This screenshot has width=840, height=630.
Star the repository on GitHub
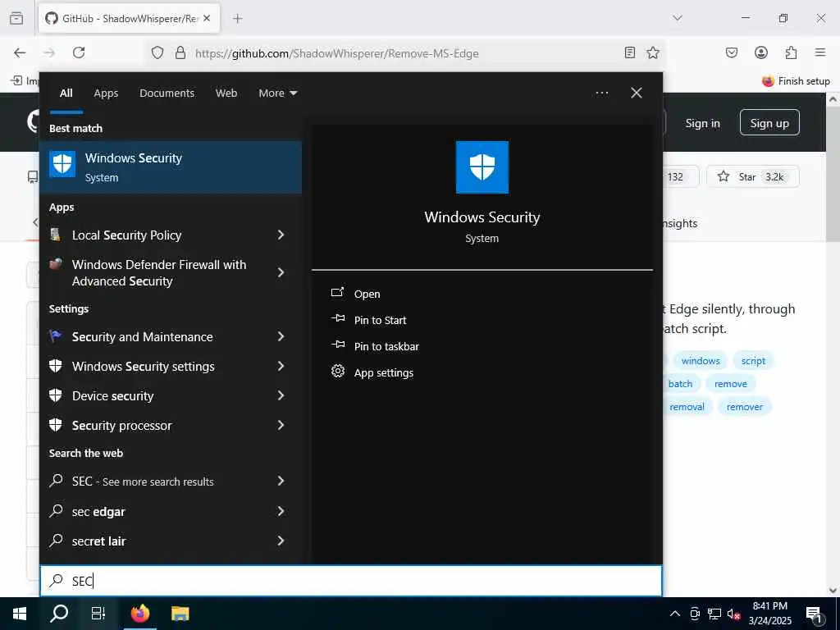pos(753,177)
